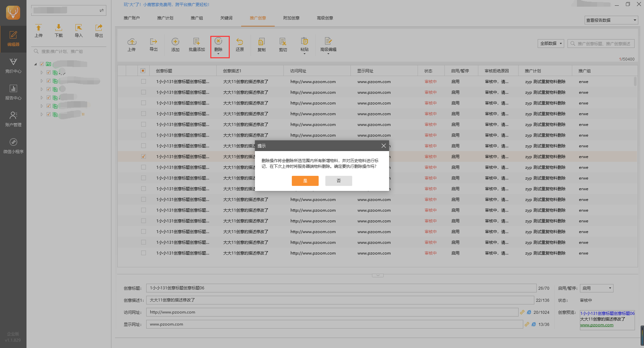Open the 竞价中心 bidding center

(x=13, y=66)
